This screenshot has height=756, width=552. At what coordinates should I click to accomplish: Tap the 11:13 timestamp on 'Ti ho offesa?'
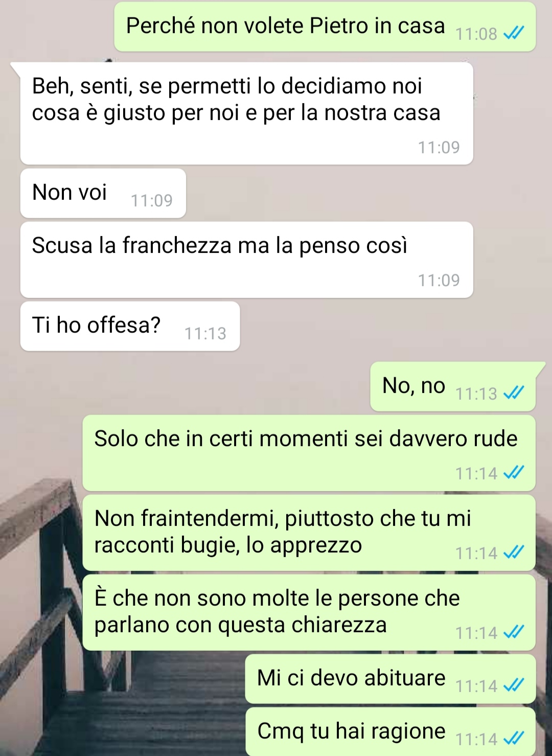click(x=205, y=333)
